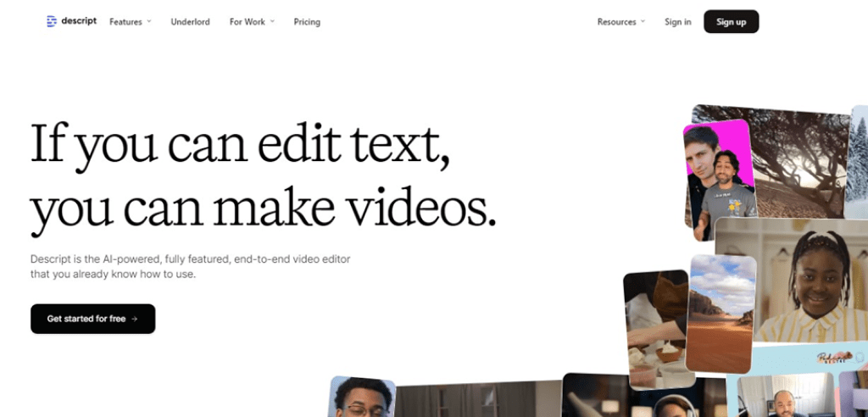Expand the Features dropdown menu
The width and height of the screenshot is (868, 417).
(x=130, y=22)
